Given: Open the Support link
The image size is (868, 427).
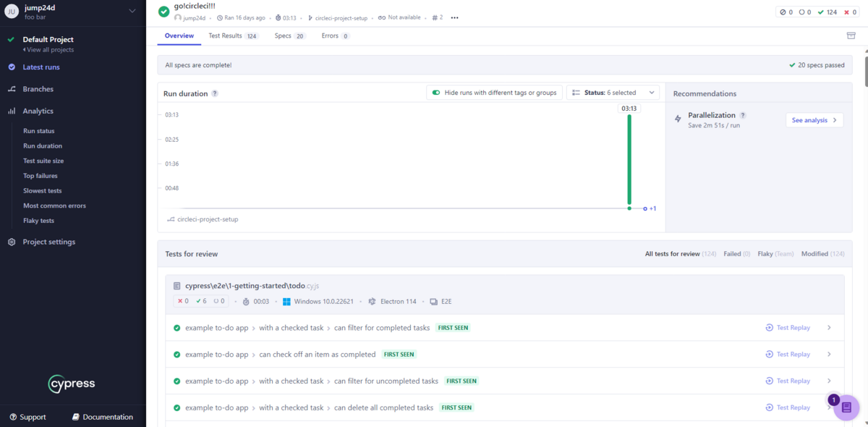Looking at the screenshot, I should pyautogui.click(x=27, y=417).
